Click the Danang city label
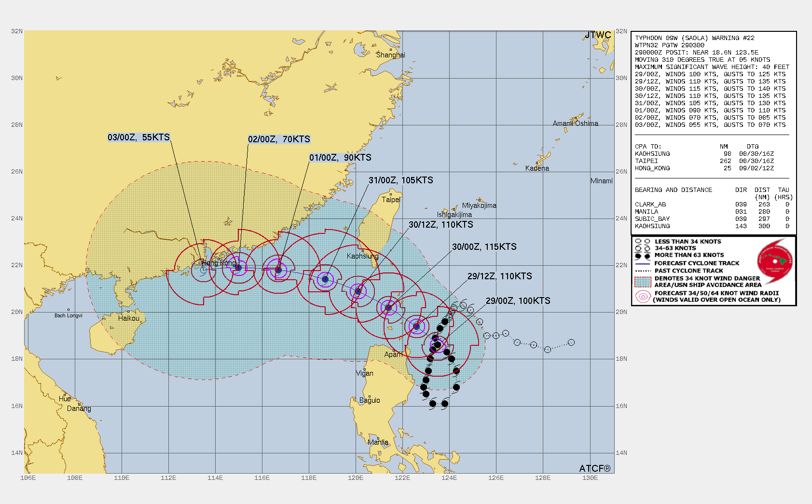The image size is (812, 504). [79, 409]
